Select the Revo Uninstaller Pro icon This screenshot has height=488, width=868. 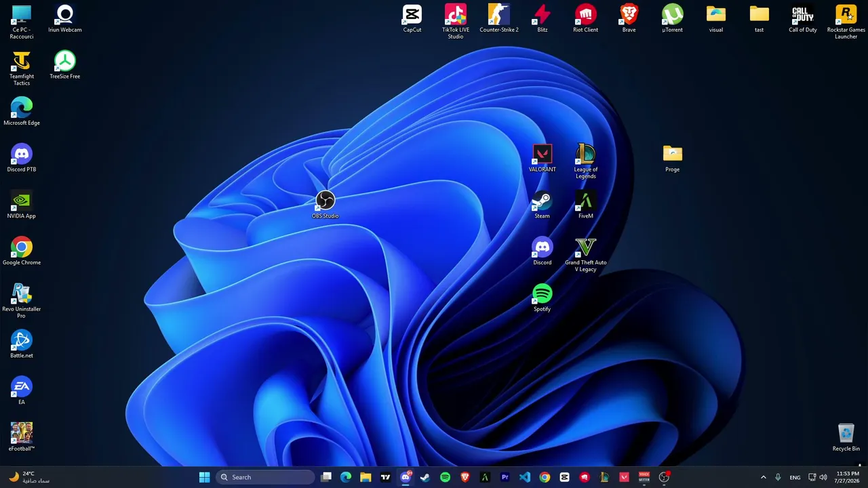(22, 301)
